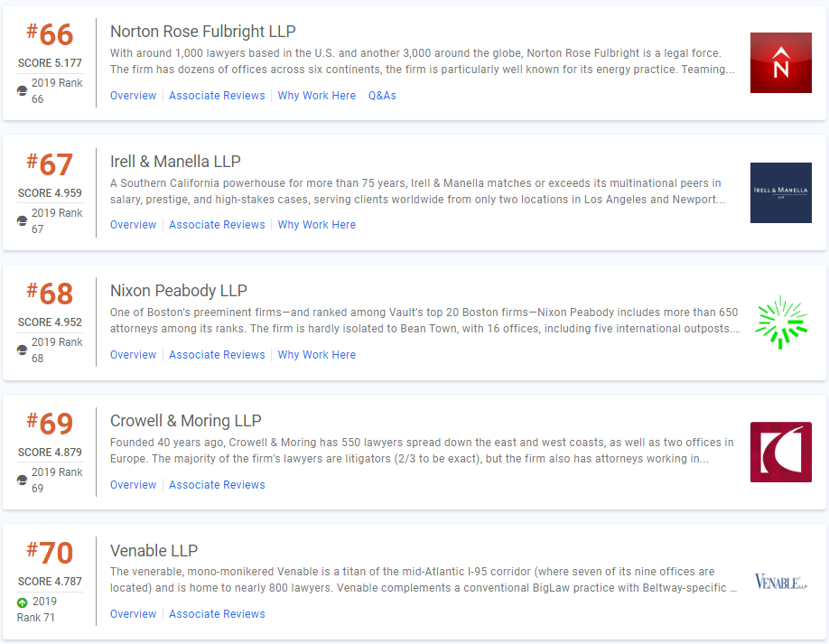Click the green up-arrow icon for Venable's rank

point(23,602)
